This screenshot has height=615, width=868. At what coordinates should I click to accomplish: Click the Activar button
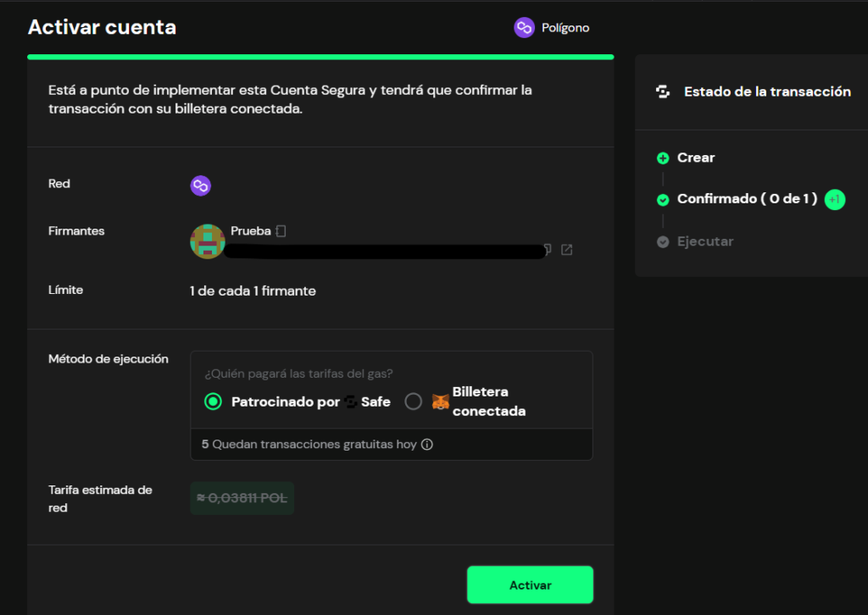[x=530, y=585]
